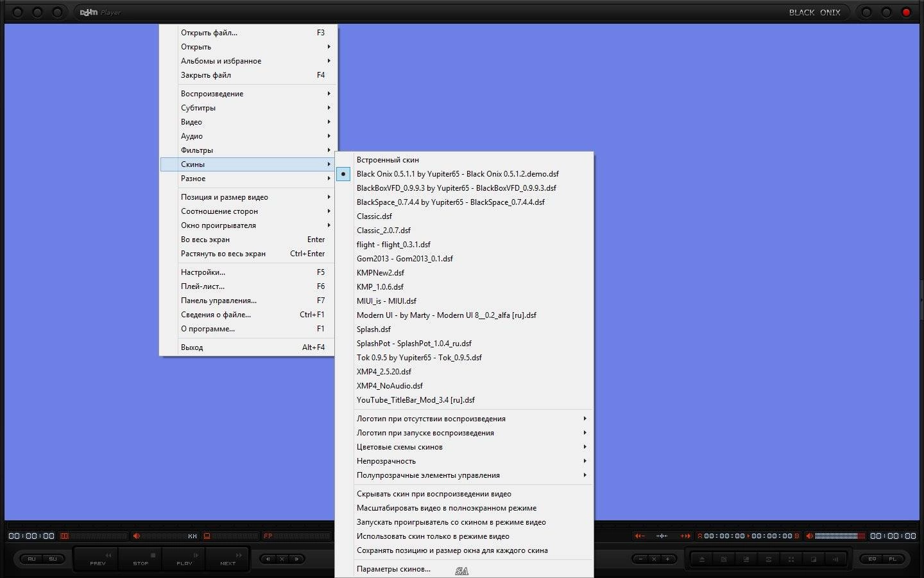Open the PL playlist panel
This screenshot has width=924, height=578.
click(893, 559)
